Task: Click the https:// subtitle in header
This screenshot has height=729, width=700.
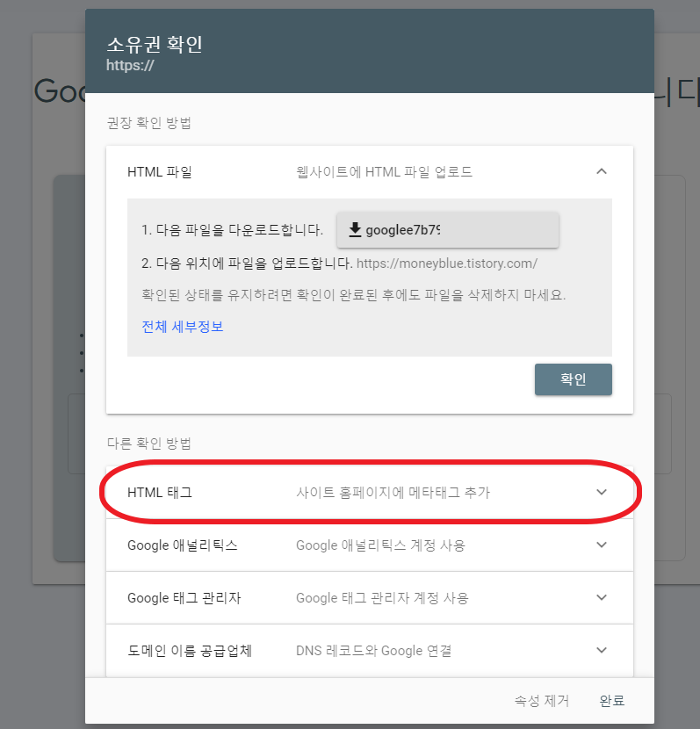Action: pyautogui.click(x=130, y=65)
